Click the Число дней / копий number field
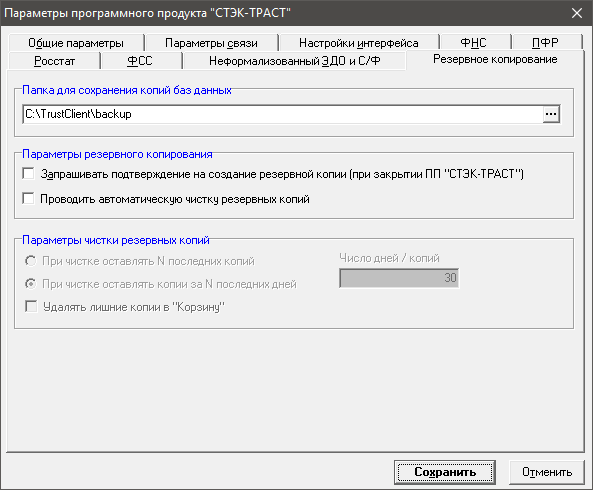 tap(399, 278)
